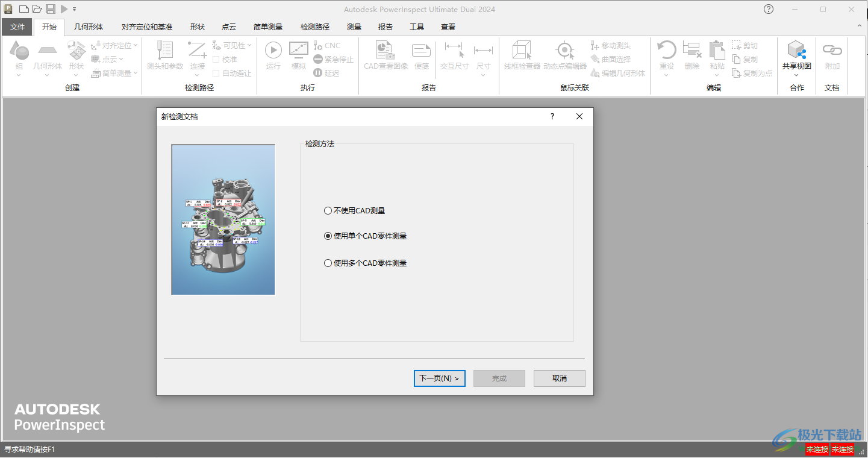Collapse the ribbon with the chevron
The height and width of the screenshot is (458, 868).
[860, 27]
